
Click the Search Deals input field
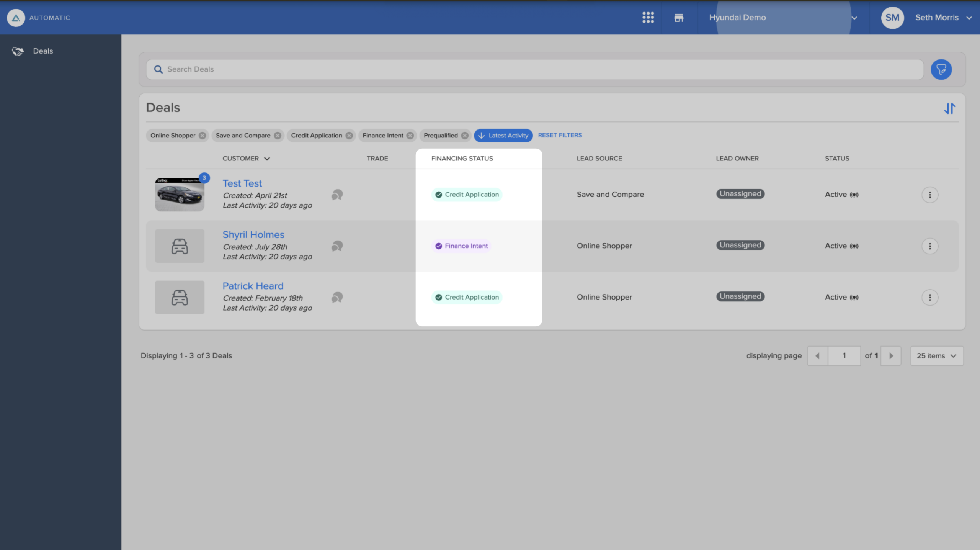pyautogui.click(x=535, y=69)
